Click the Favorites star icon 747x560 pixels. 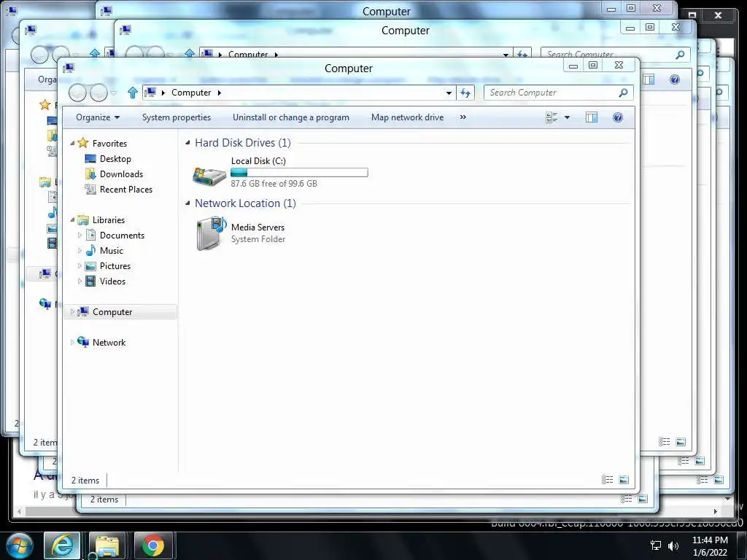coord(83,143)
